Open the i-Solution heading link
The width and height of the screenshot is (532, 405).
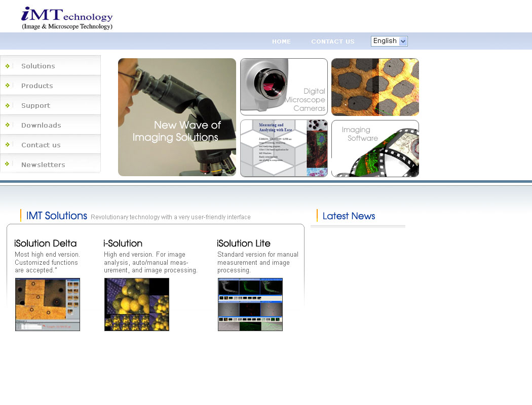pyautogui.click(x=123, y=244)
